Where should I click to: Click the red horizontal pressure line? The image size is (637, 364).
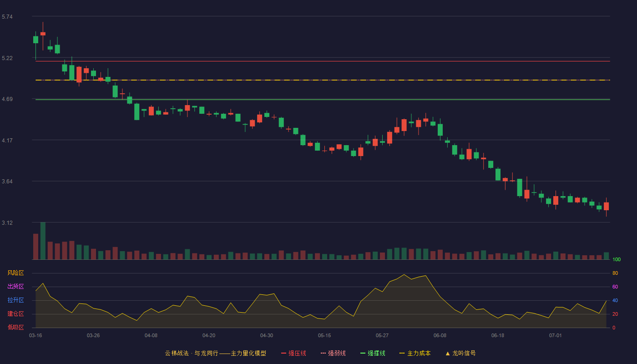click(x=323, y=61)
